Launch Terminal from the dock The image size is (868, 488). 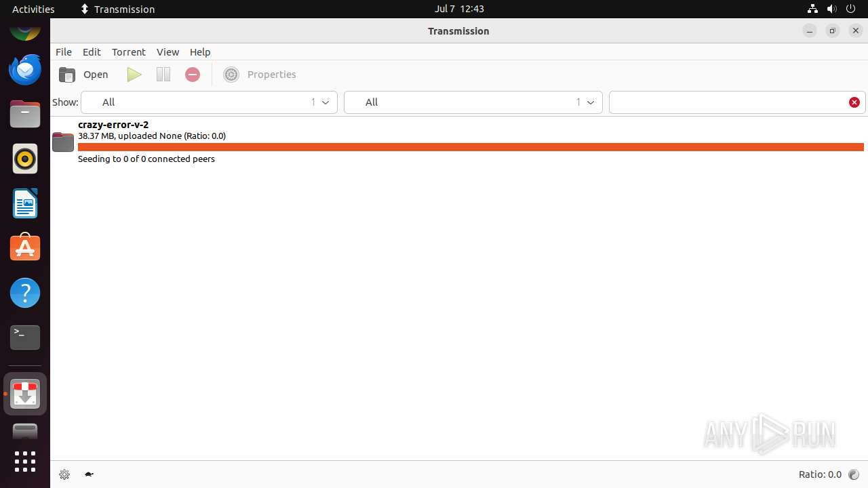tap(25, 338)
